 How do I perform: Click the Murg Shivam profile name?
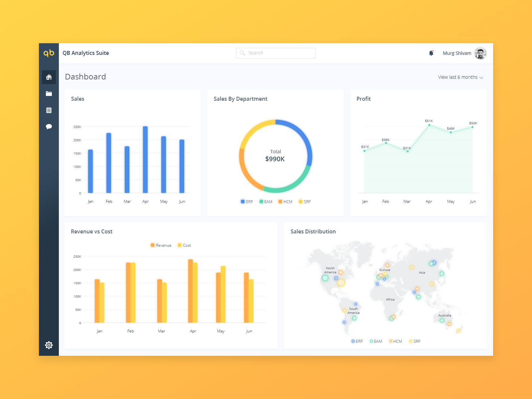pyautogui.click(x=457, y=53)
